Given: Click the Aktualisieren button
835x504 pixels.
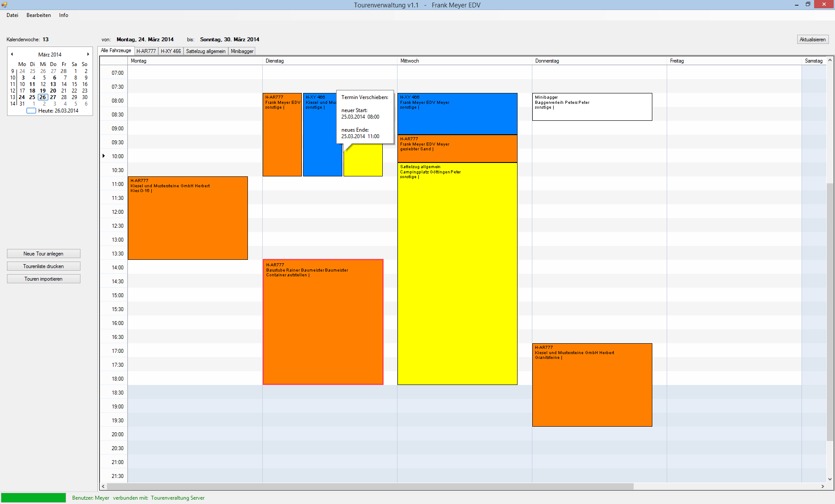Looking at the screenshot, I should (812, 40).
